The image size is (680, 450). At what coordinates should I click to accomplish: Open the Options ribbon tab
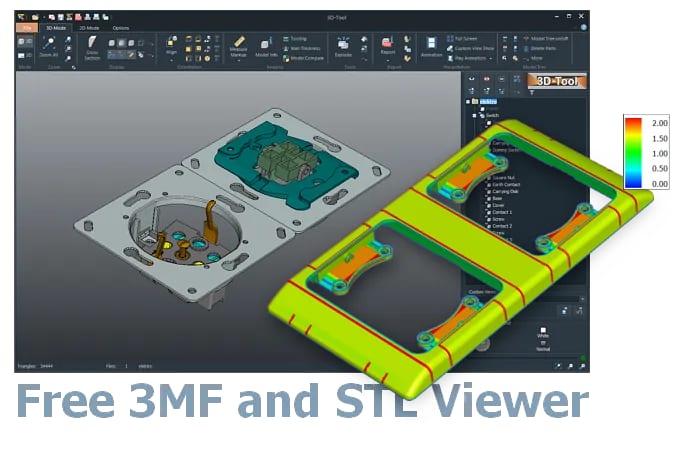pyautogui.click(x=121, y=28)
